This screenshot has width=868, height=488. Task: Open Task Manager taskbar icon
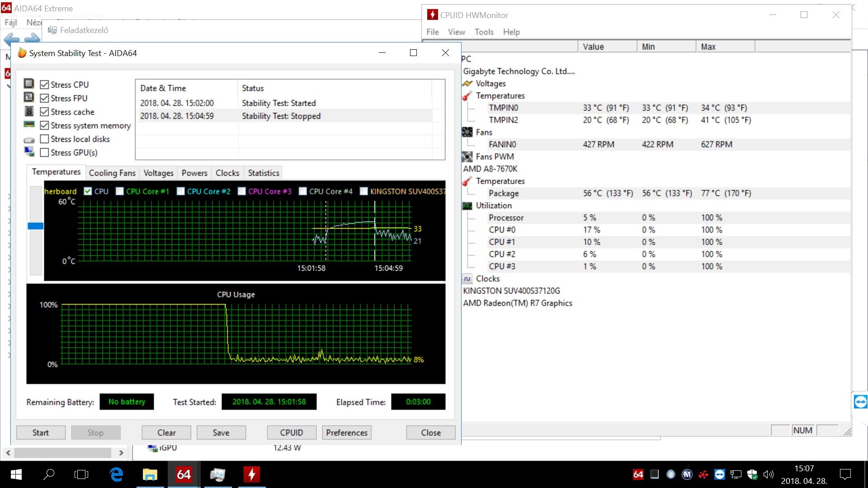[217, 474]
